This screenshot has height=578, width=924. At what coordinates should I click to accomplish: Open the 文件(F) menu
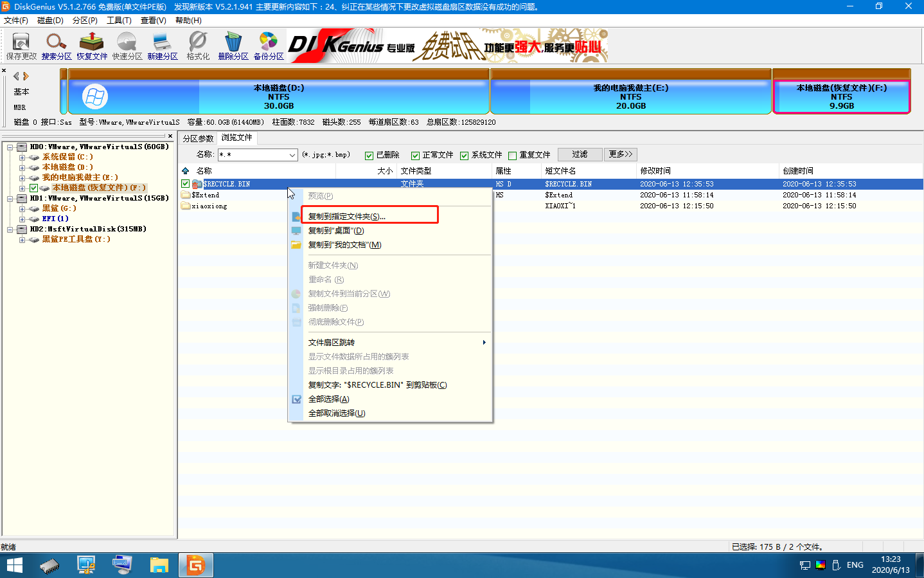click(16, 21)
